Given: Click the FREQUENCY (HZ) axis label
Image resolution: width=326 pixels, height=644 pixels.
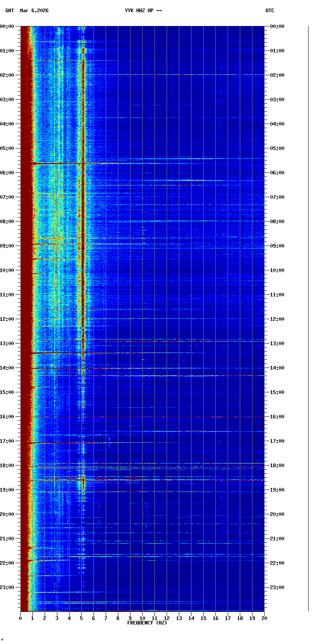Looking at the screenshot, I should coord(147,623).
